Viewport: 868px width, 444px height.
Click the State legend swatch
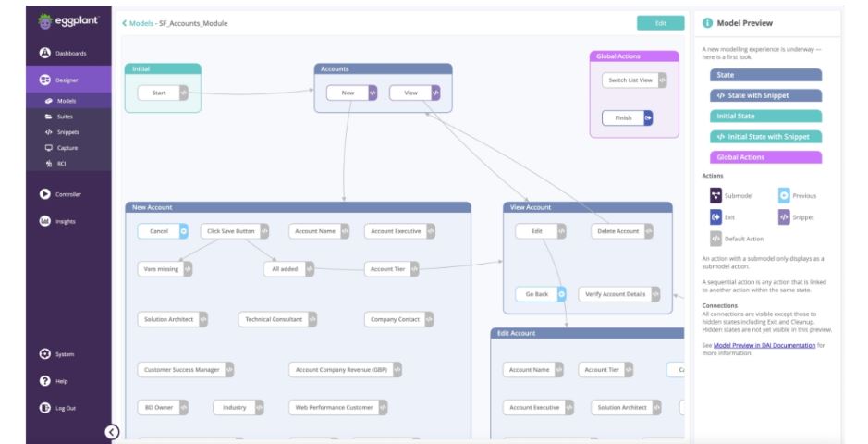[765, 75]
